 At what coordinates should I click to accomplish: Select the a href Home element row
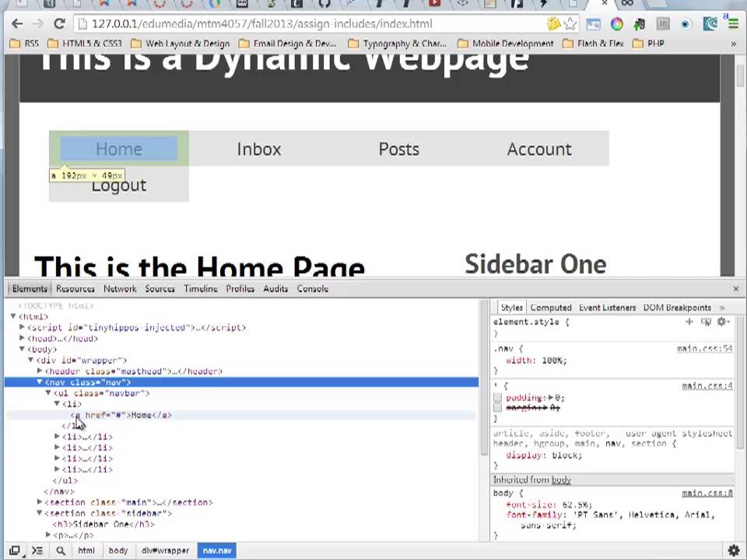point(240,415)
